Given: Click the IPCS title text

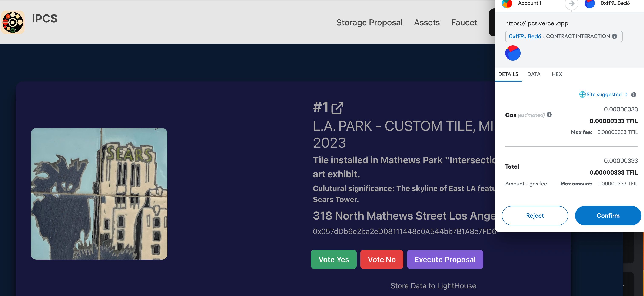Looking at the screenshot, I should point(45,19).
